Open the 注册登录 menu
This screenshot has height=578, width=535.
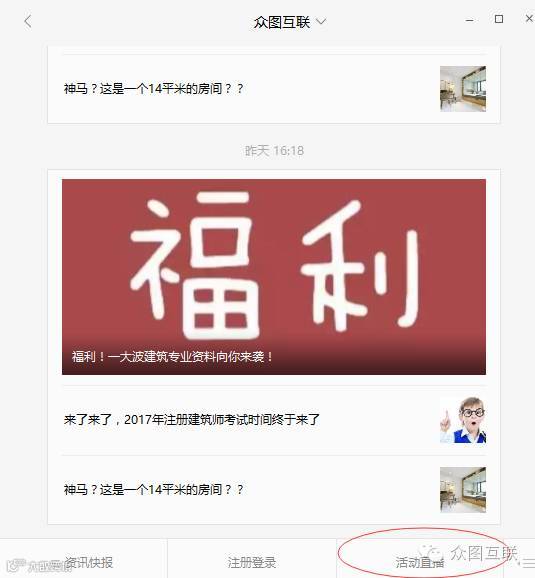coord(252,562)
